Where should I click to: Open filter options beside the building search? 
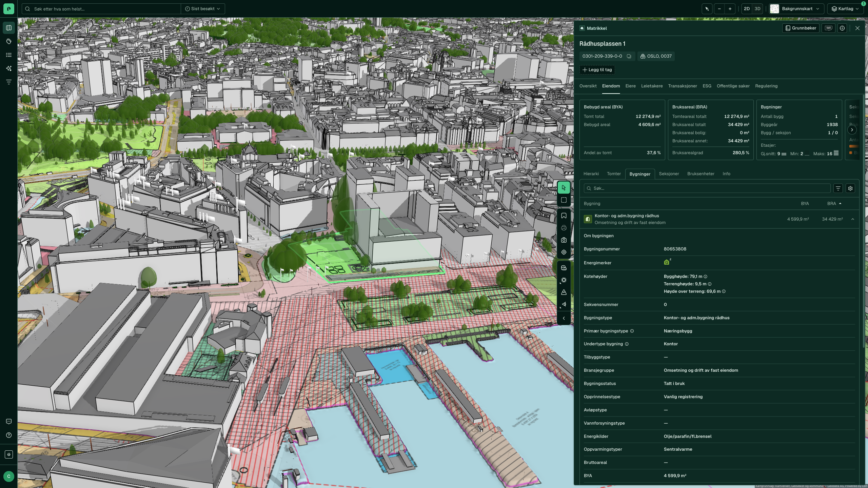(x=838, y=188)
